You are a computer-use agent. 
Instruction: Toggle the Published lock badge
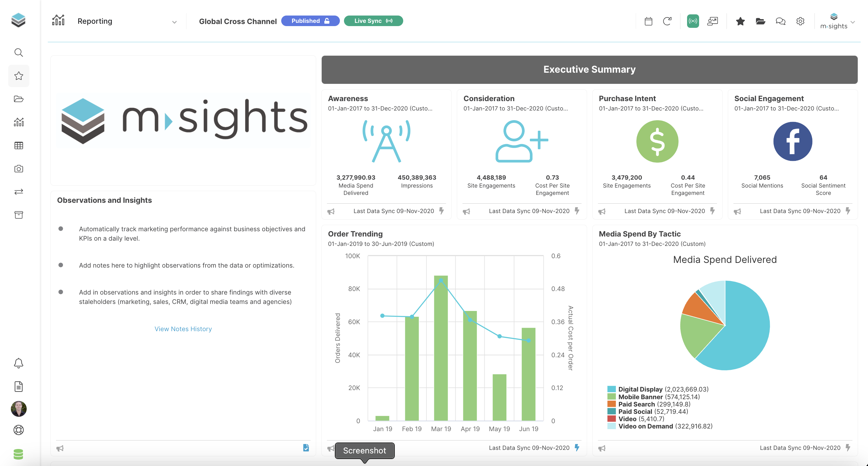click(x=310, y=21)
